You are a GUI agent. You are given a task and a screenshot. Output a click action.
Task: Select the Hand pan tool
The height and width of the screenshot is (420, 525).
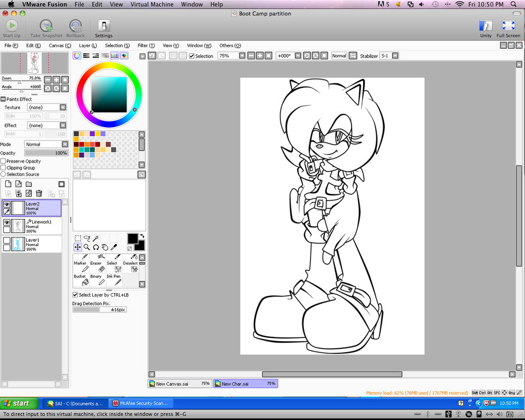pos(105,247)
